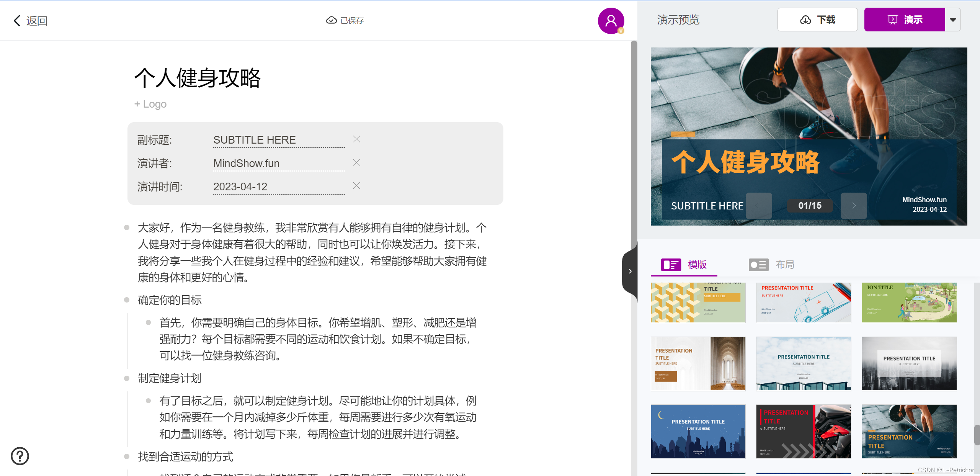The height and width of the screenshot is (476, 980).
Task: Click the help question mark icon
Action: pyautogui.click(x=20, y=456)
